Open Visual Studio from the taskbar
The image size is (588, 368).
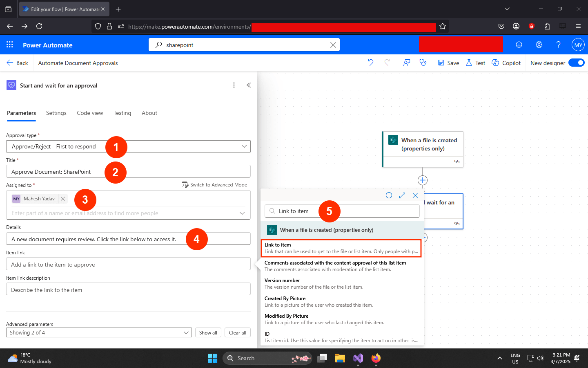(358, 358)
